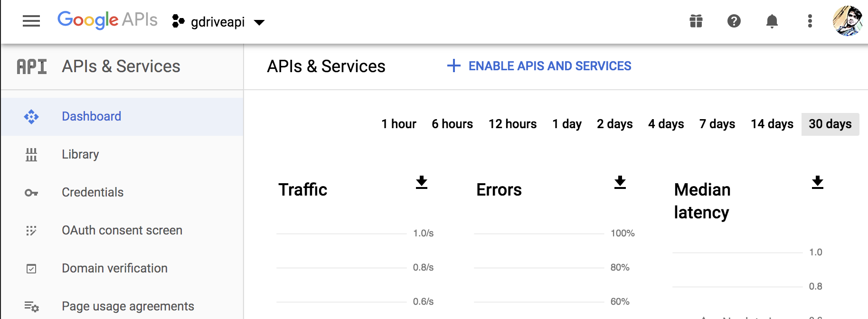This screenshot has height=319, width=868.
Task: Click the Errors chart title
Action: click(499, 190)
